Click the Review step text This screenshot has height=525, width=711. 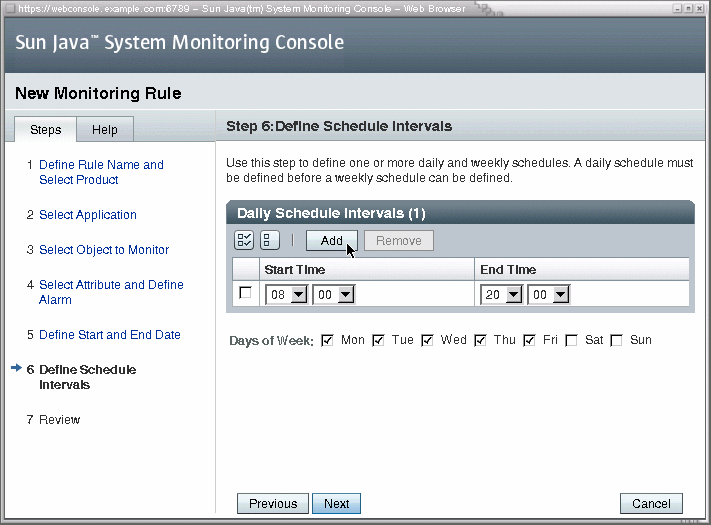pos(59,419)
